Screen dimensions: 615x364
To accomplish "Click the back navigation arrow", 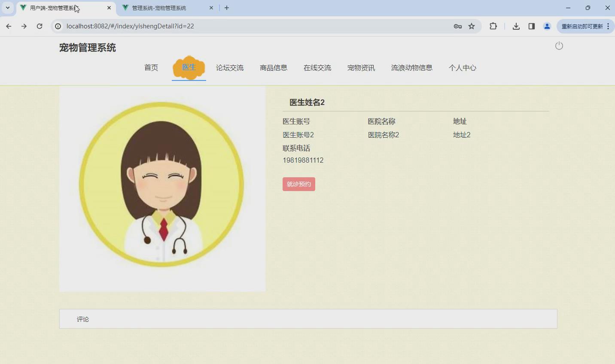I will pyautogui.click(x=9, y=26).
